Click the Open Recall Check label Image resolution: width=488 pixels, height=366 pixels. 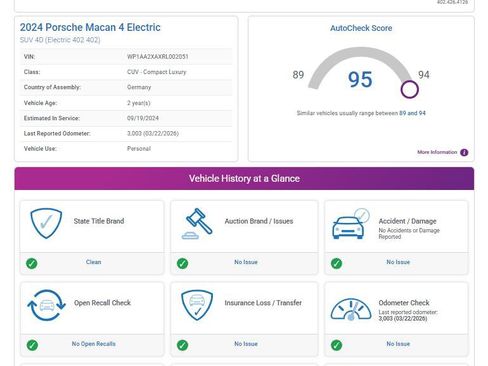pos(102,303)
